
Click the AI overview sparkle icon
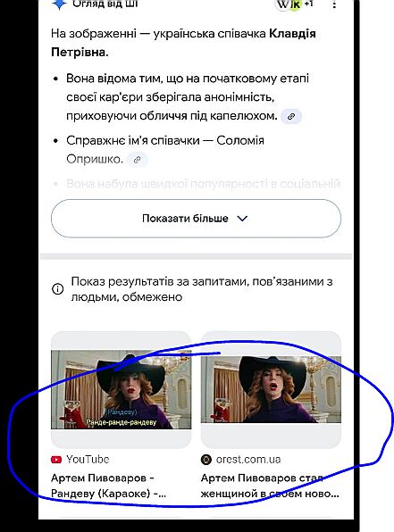coord(59,4)
